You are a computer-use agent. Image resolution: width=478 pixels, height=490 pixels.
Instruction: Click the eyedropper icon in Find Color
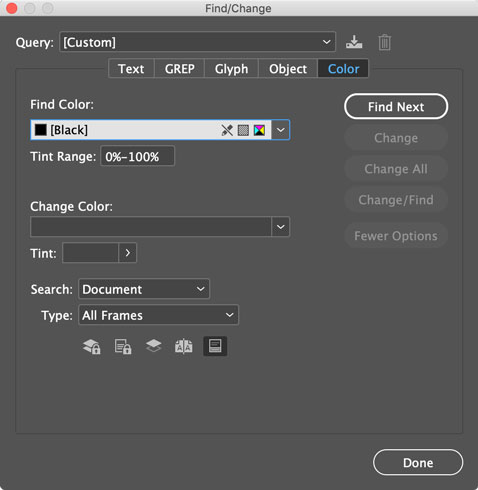pyautogui.click(x=227, y=130)
